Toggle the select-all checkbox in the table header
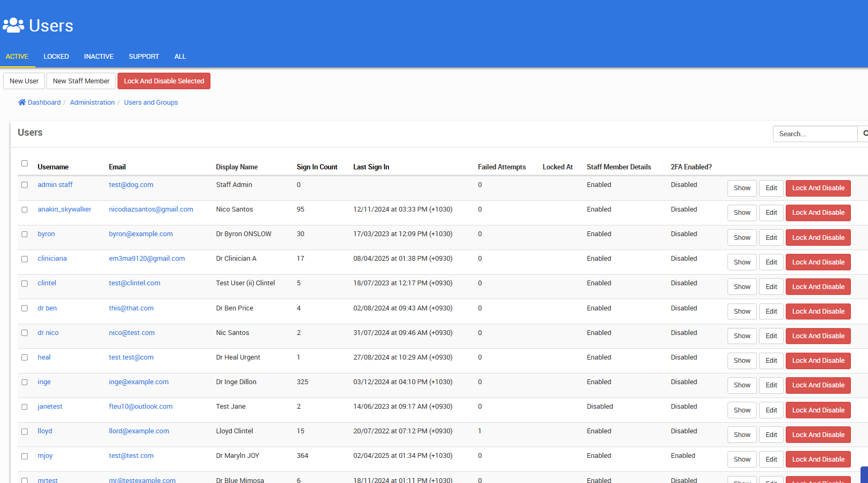The width and height of the screenshot is (868, 483). click(25, 163)
